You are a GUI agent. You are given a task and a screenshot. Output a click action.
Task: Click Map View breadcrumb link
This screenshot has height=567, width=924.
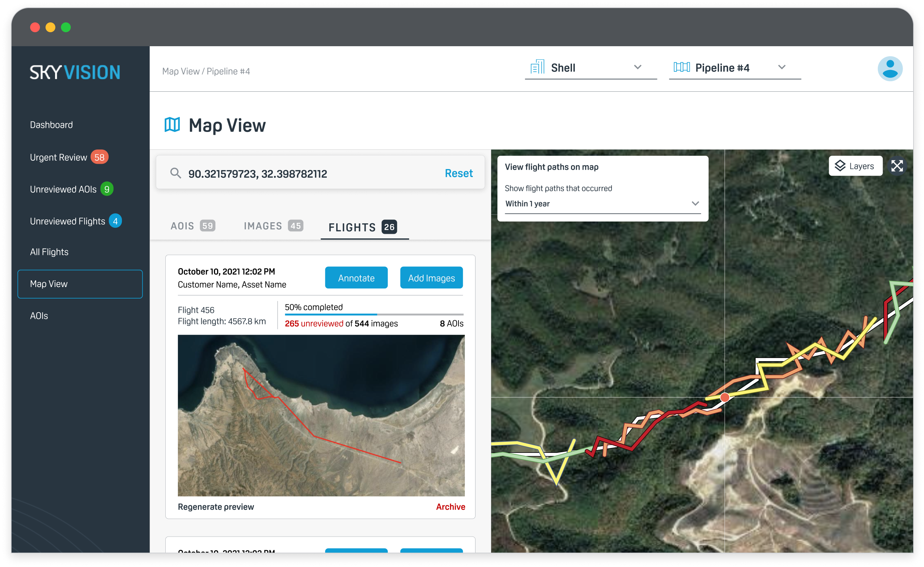tap(180, 71)
